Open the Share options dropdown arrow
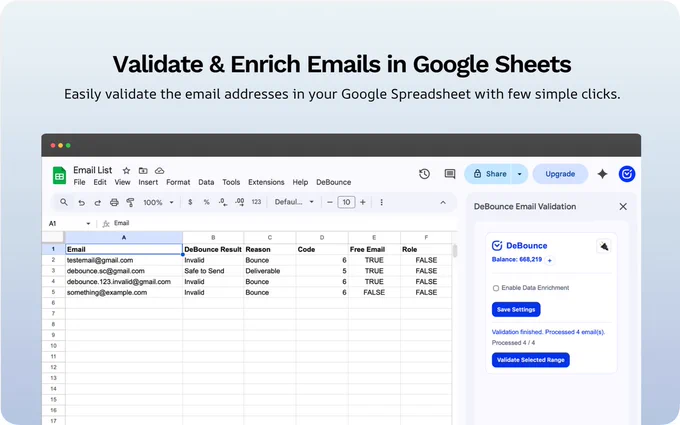680x425 pixels. tap(519, 174)
